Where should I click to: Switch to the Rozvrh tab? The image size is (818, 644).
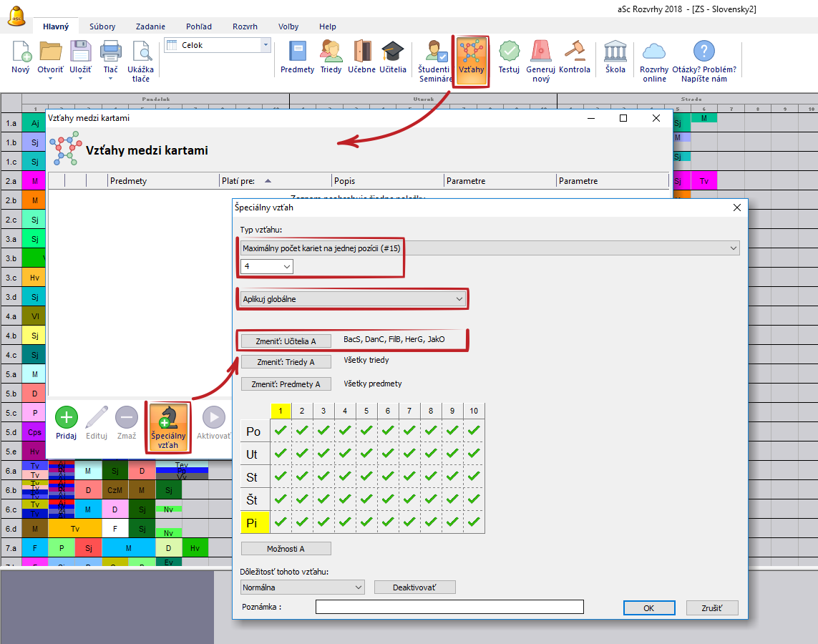245,26
